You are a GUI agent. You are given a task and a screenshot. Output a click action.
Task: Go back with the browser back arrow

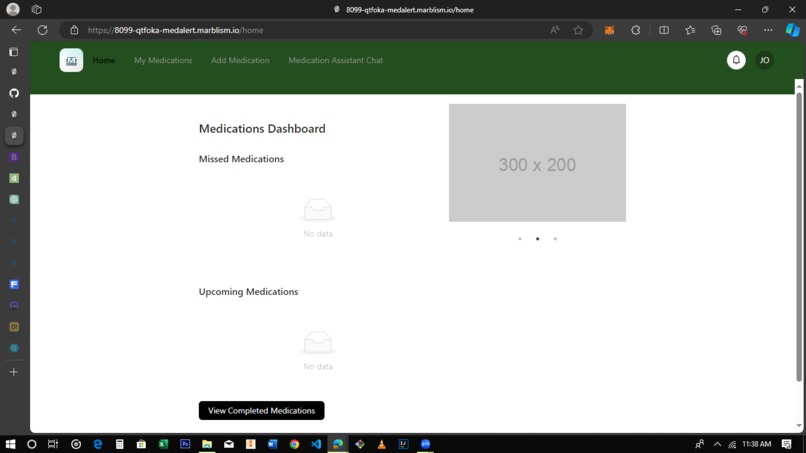click(16, 30)
